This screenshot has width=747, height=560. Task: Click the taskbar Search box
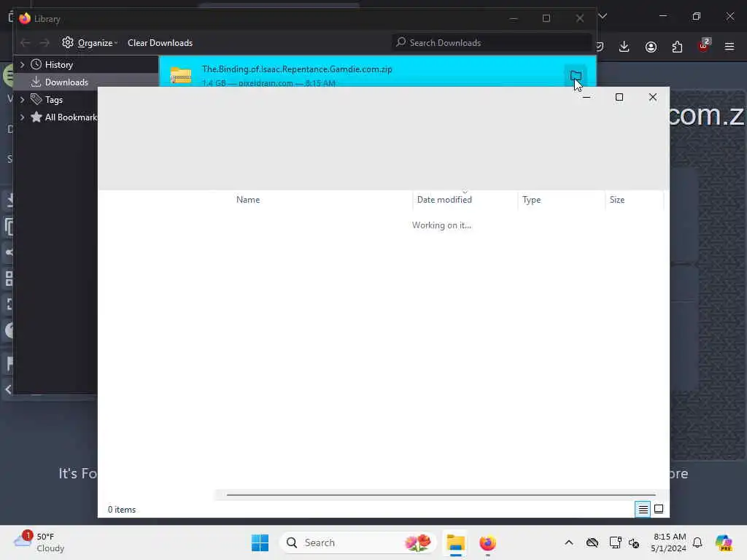(x=358, y=542)
